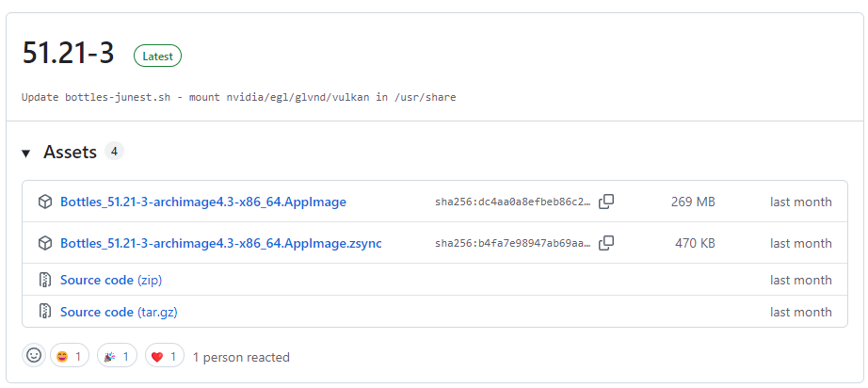Click the Latest release badge
868x388 pixels.
coord(158,56)
